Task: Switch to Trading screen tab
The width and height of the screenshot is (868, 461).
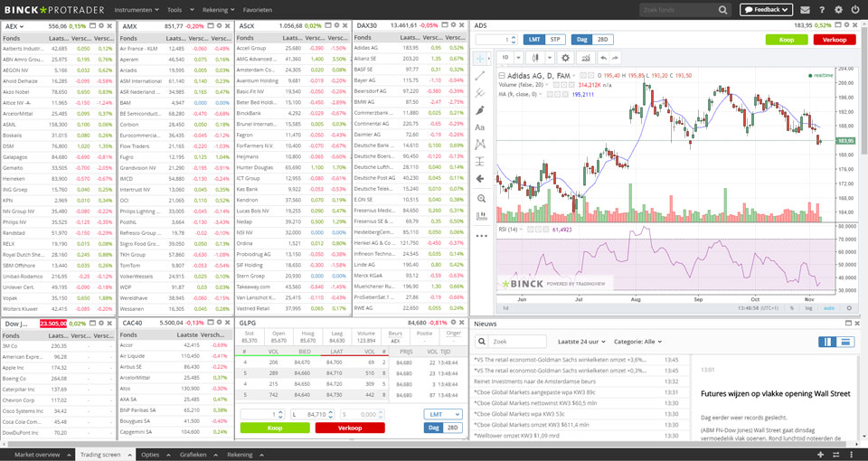Action: pyautogui.click(x=100, y=455)
